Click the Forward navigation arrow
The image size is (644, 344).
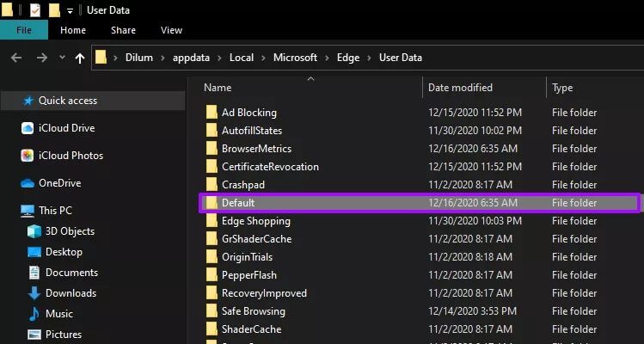click(x=42, y=58)
